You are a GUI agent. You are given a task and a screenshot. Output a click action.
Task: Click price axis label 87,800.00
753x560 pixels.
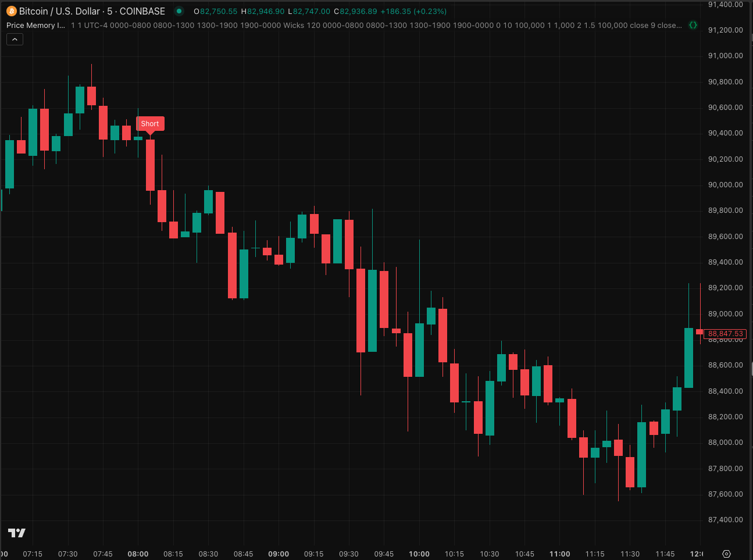[725, 469]
